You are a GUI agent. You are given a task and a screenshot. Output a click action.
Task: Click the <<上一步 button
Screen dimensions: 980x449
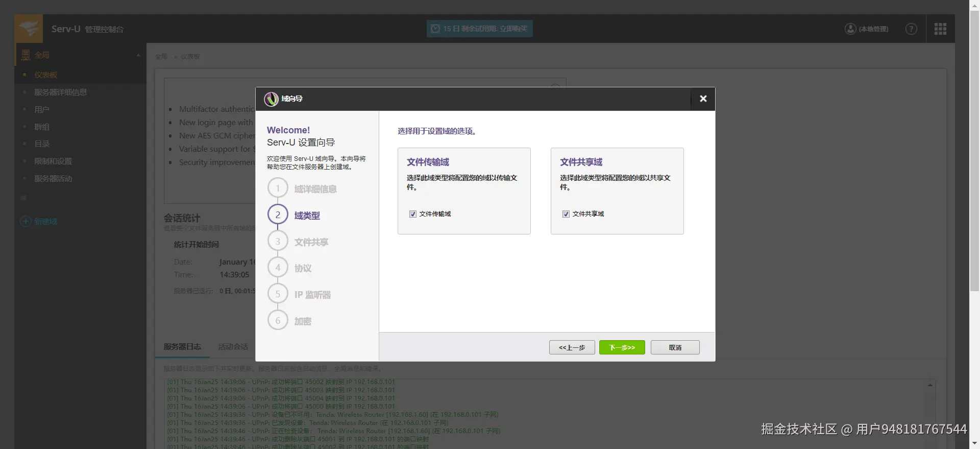point(572,347)
